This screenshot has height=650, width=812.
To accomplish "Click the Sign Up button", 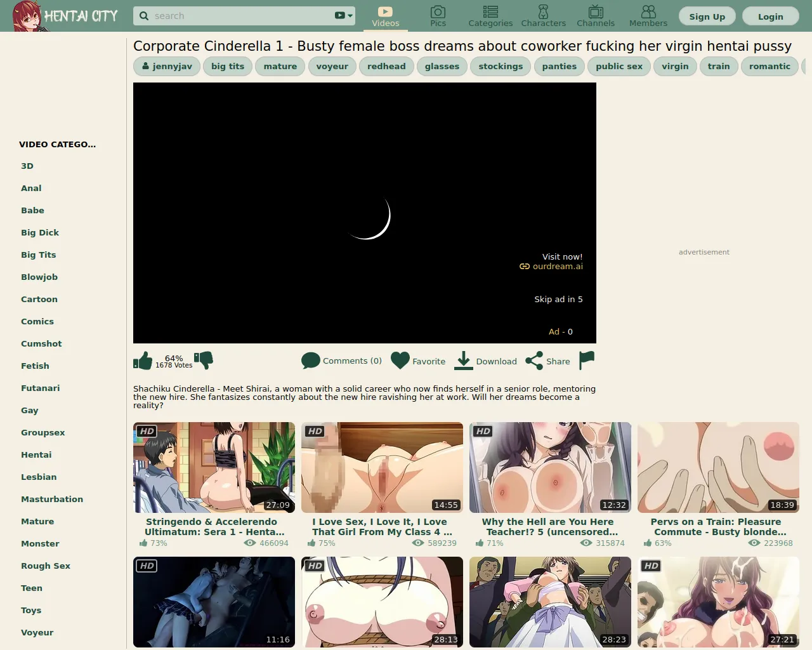I will click(x=707, y=17).
